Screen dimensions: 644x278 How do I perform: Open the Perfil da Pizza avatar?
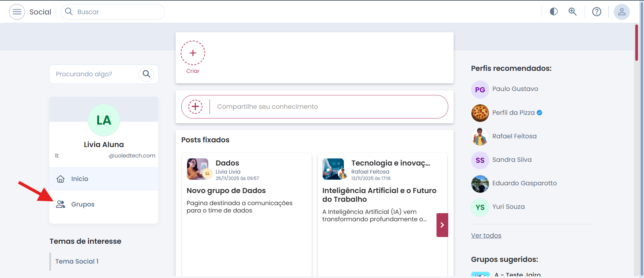480,113
